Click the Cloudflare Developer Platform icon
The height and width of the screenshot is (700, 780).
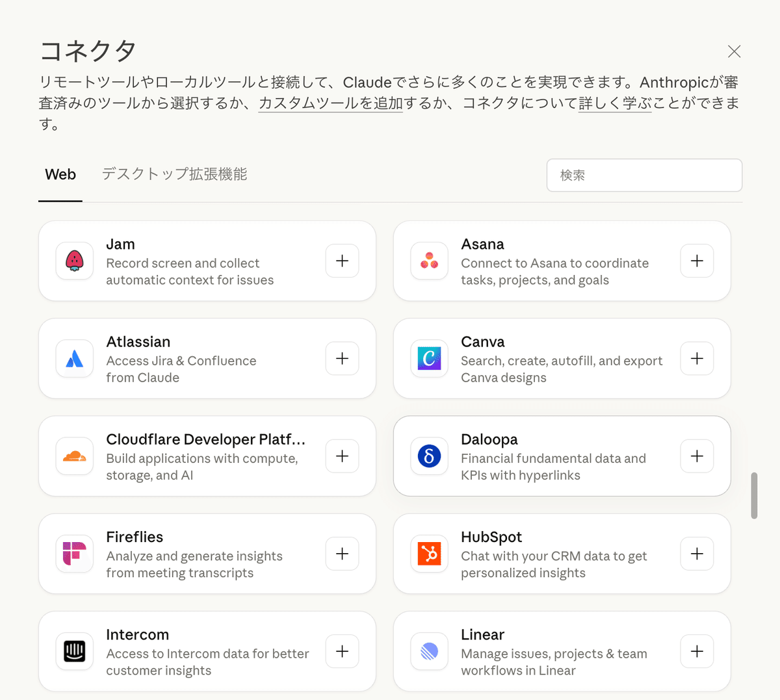[74, 456]
